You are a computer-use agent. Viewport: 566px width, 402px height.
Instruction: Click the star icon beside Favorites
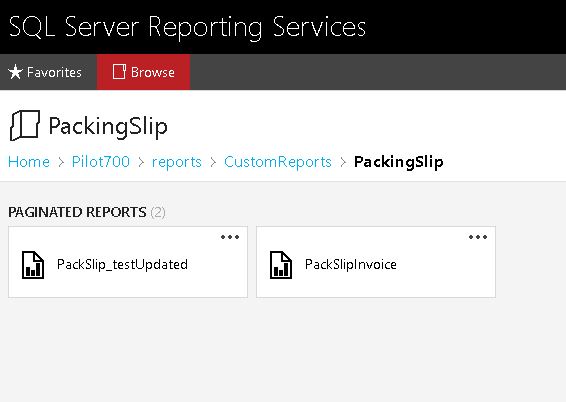[15, 72]
